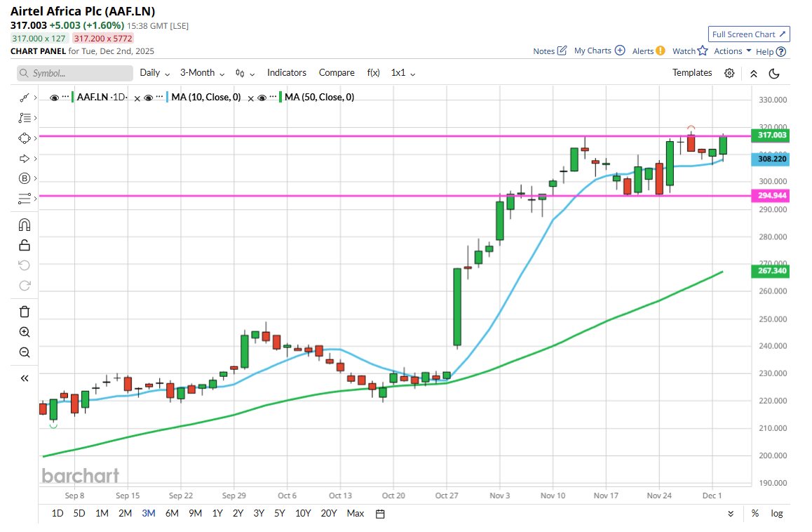Screen dimensions: 812x532
Task: Click the Symbol search field
Action: pyautogui.click(x=75, y=73)
